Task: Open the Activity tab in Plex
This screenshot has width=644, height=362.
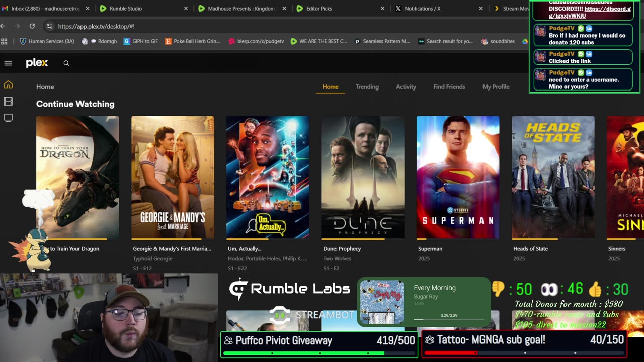Action: [406, 87]
